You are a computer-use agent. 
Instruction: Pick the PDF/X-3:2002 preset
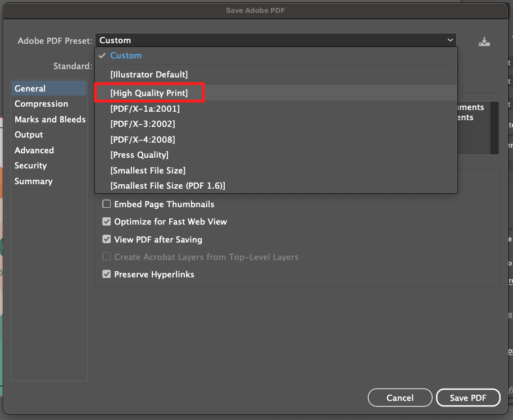point(276,124)
